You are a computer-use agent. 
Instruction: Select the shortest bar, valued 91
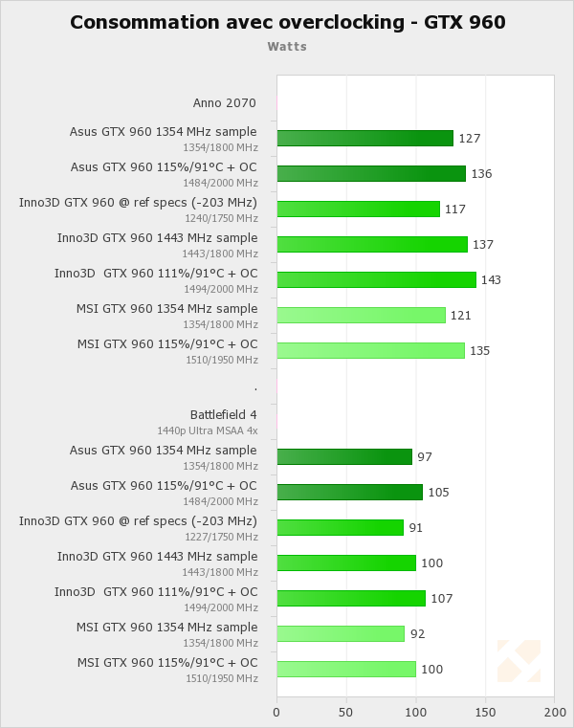point(340,527)
